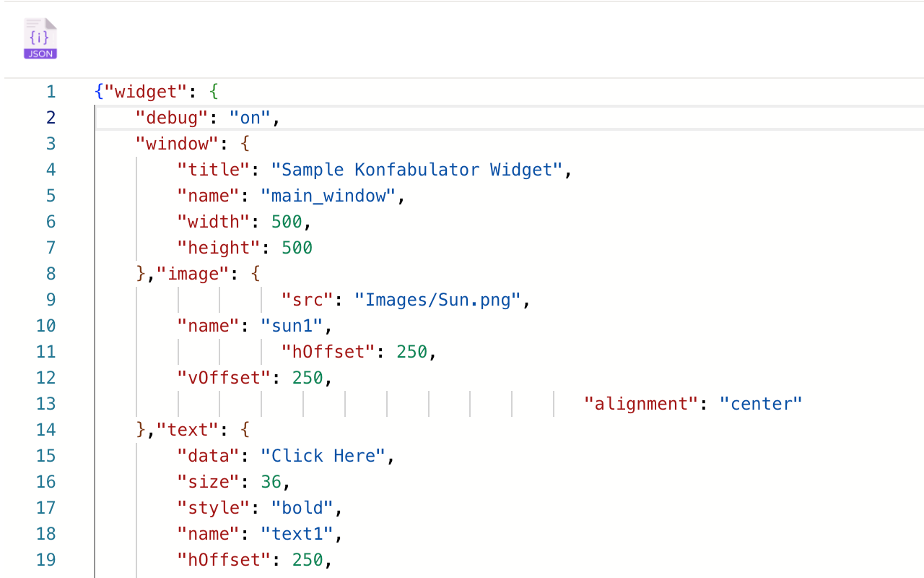
Task: Click the "main_window" value
Action: [x=328, y=196]
